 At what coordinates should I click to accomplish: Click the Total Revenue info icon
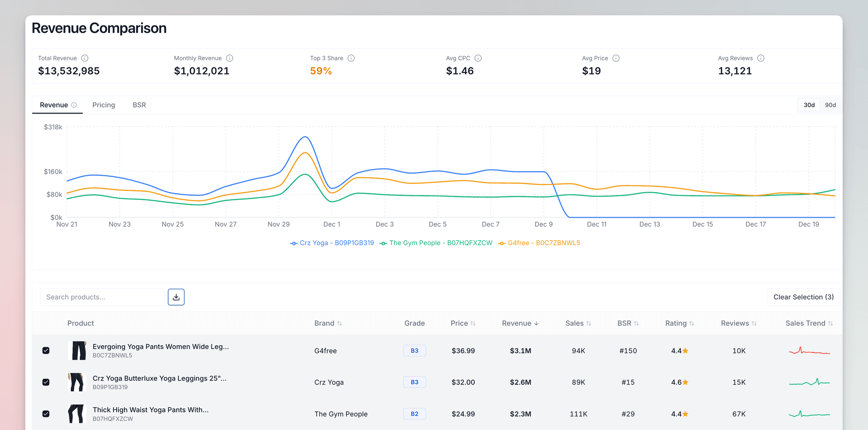click(x=85, y=58)
